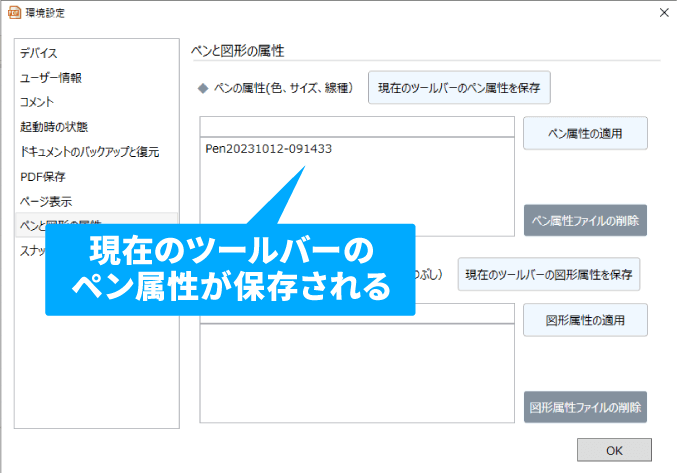This screenshot has width=677, height=474.
Task: Click 図形属性ファイルの削除 button
Action: click(x=585, y=407)
